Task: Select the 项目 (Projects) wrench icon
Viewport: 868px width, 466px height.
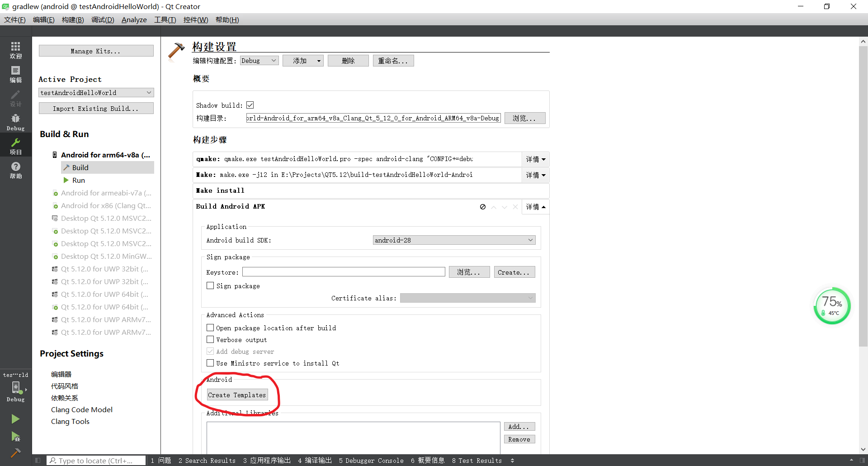Action: pyautogui.click(x=15, y=145)
